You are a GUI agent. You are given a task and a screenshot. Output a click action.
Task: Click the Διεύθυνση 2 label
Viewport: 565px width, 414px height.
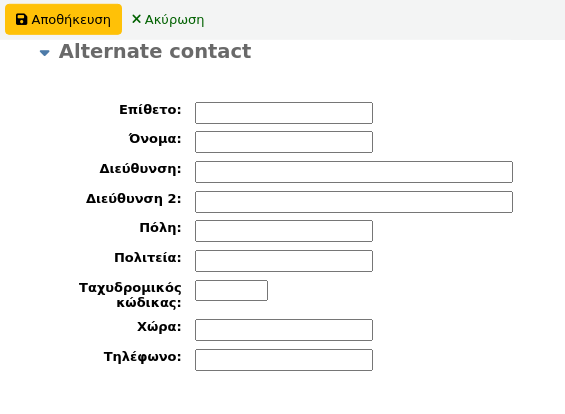click(x=134, y=199)
